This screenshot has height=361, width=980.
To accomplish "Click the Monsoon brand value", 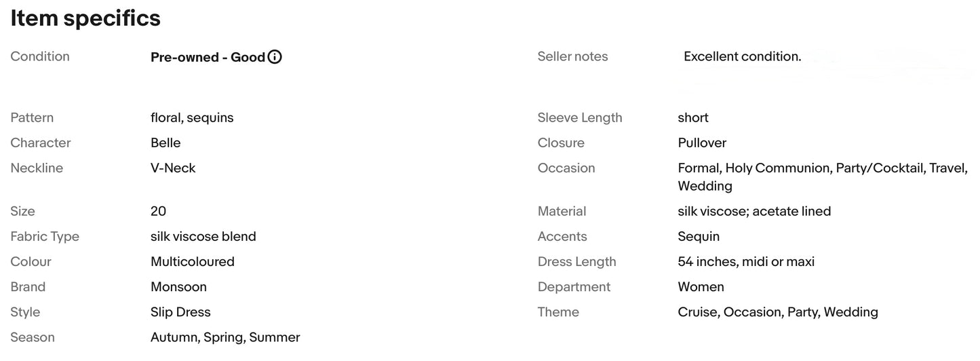I will 178,287.
